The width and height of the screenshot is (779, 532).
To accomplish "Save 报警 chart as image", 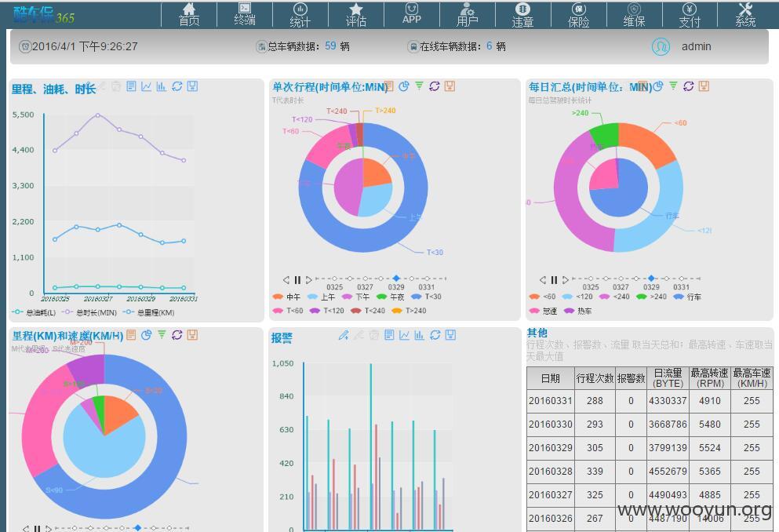I will pyautogui.click(x=450, y=335).
